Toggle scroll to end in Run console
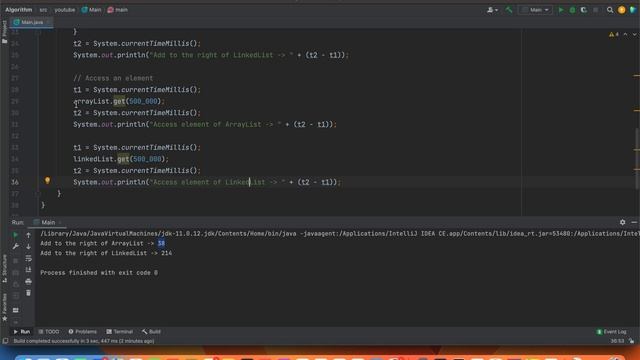Viewport: 640px width, 360px height. click(x=28, y=270)
